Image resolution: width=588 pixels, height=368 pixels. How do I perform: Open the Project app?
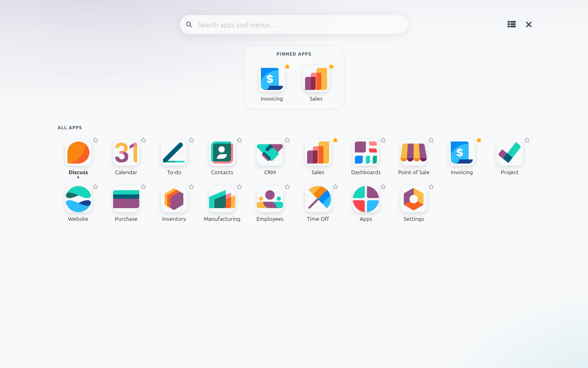(510, 153)
